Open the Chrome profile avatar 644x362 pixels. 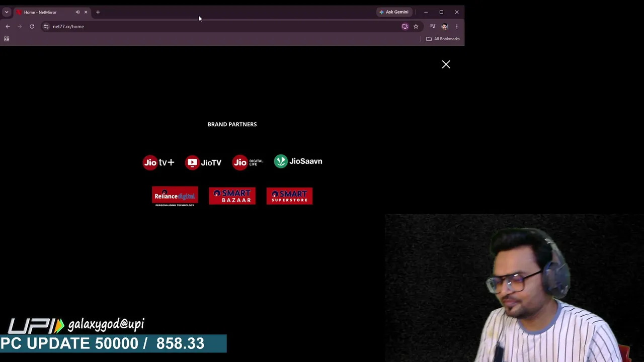(444, 27)
